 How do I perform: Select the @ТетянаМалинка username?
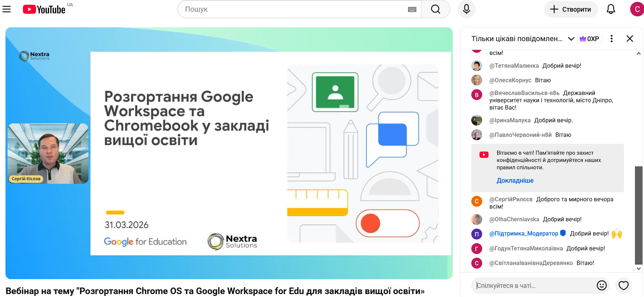click(514, 66)
